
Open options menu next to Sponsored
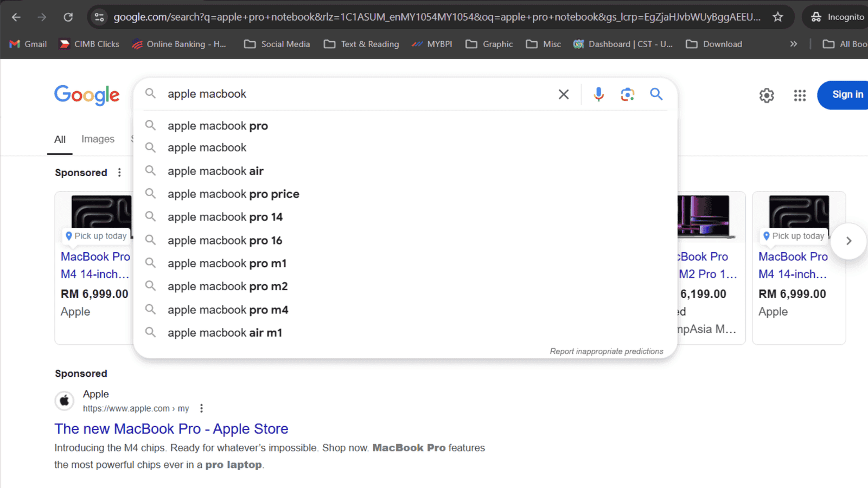tap(119, 172)
